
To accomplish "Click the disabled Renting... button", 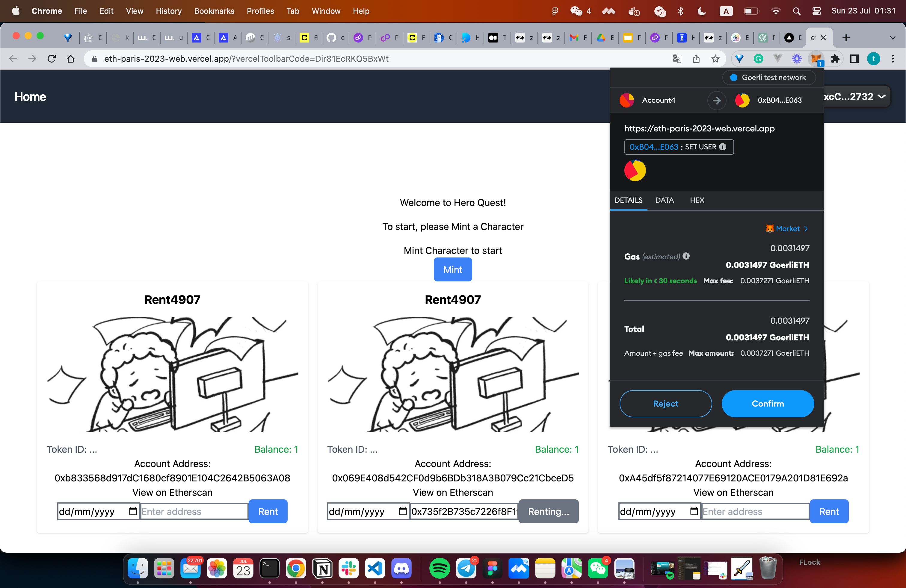I will pyautogui.click(x=549, y=512).
